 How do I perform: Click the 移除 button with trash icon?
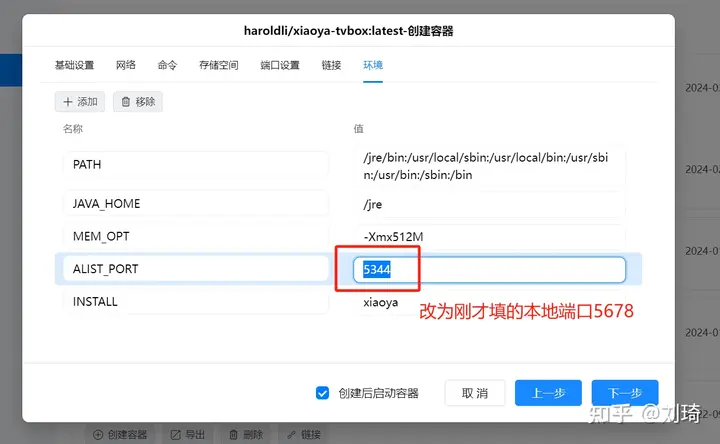pos(138,101)
